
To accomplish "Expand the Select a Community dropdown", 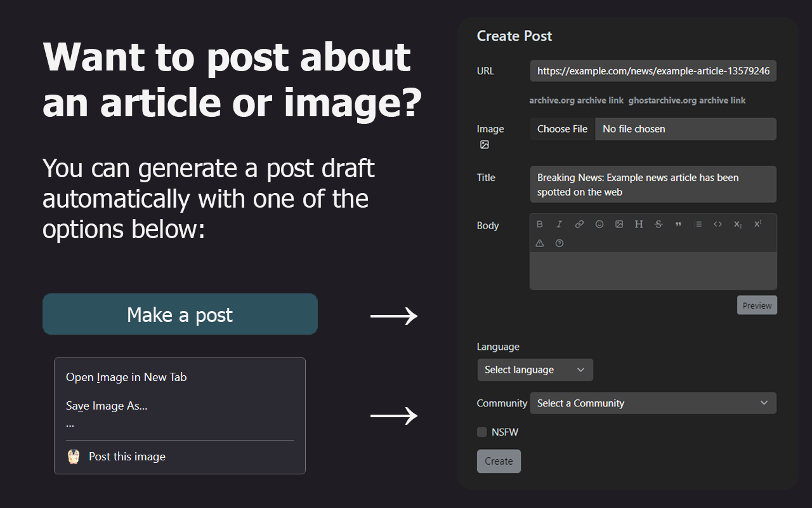I will coord(653,403).
